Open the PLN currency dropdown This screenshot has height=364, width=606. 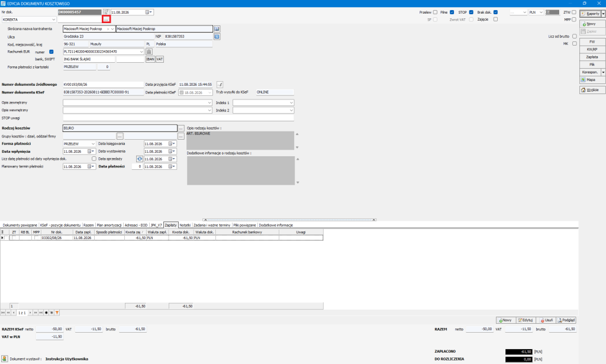click(x=541, y=12)
